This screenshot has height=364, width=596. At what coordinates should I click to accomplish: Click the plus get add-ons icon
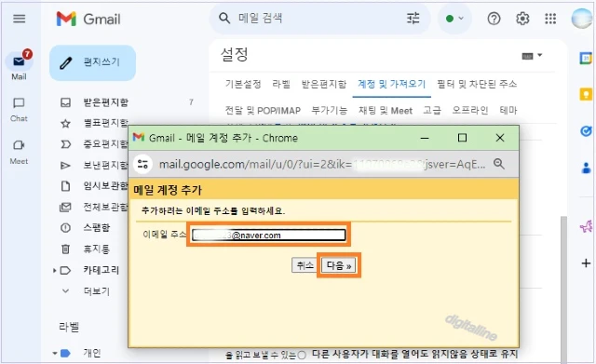coord(586,263)
